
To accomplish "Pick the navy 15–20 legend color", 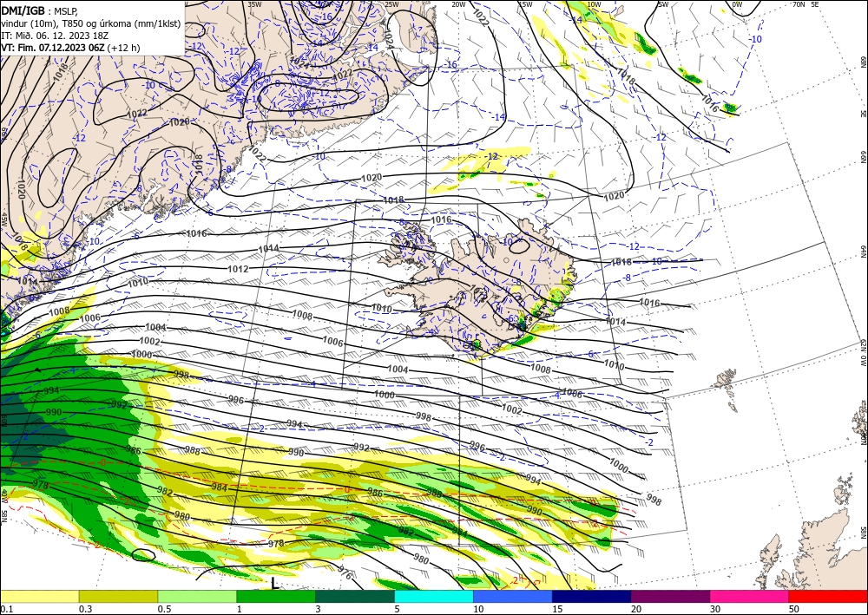I will coord(592,596).
